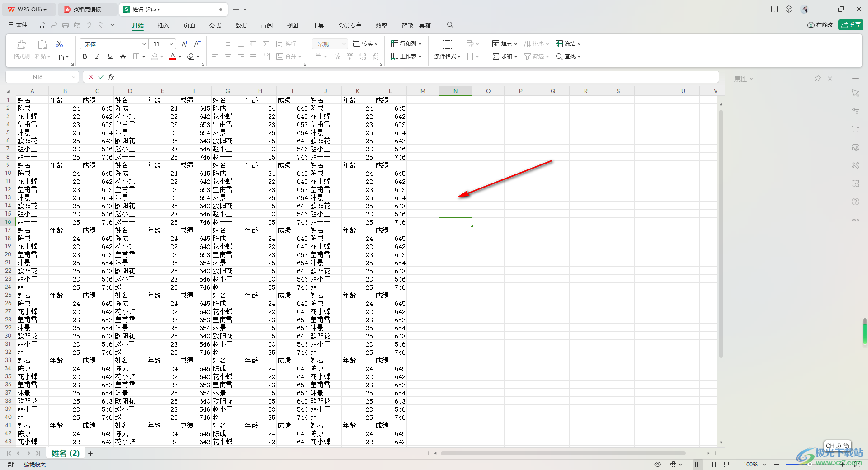Open the 数据 Data tab
The height and width of the screenshot is (470, 868).
pyautogui.click(x=241, y=25)
